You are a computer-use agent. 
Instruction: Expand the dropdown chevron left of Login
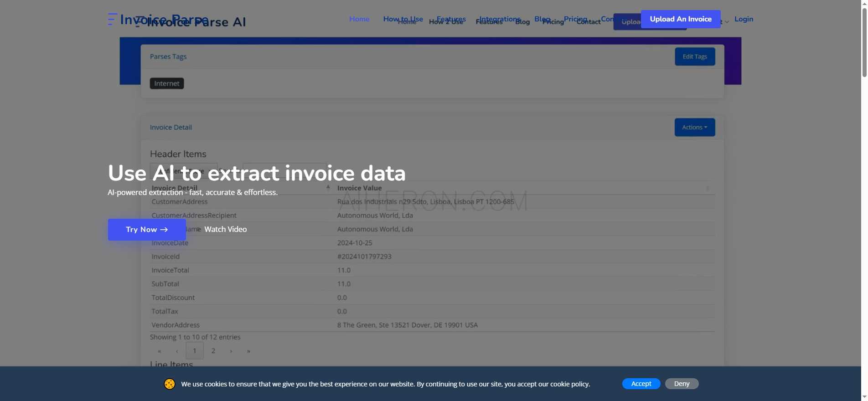(x=727, y=21)
